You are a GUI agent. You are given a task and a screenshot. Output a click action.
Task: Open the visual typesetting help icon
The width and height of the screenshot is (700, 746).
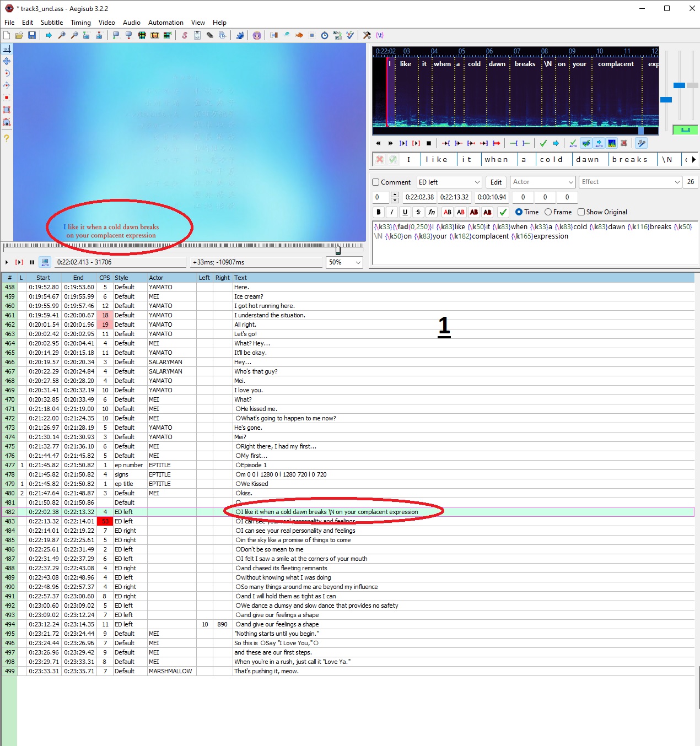(x=7, y=138)
